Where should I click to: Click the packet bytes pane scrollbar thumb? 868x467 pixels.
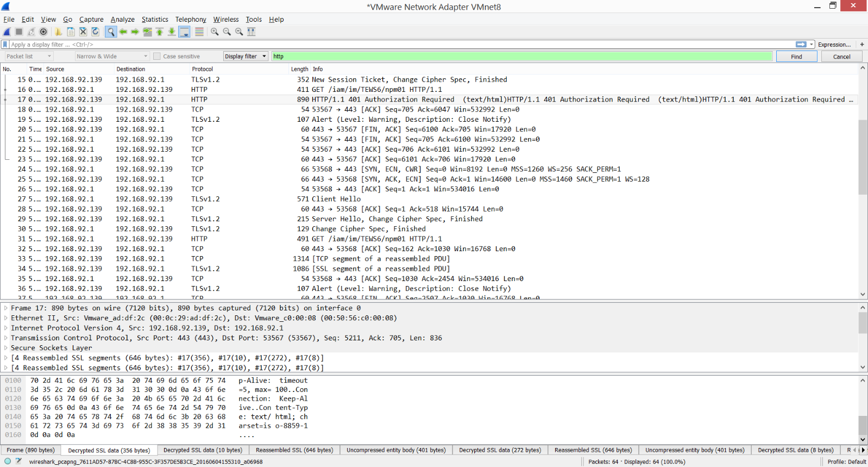pyautogui.click(x=863, y=426)
